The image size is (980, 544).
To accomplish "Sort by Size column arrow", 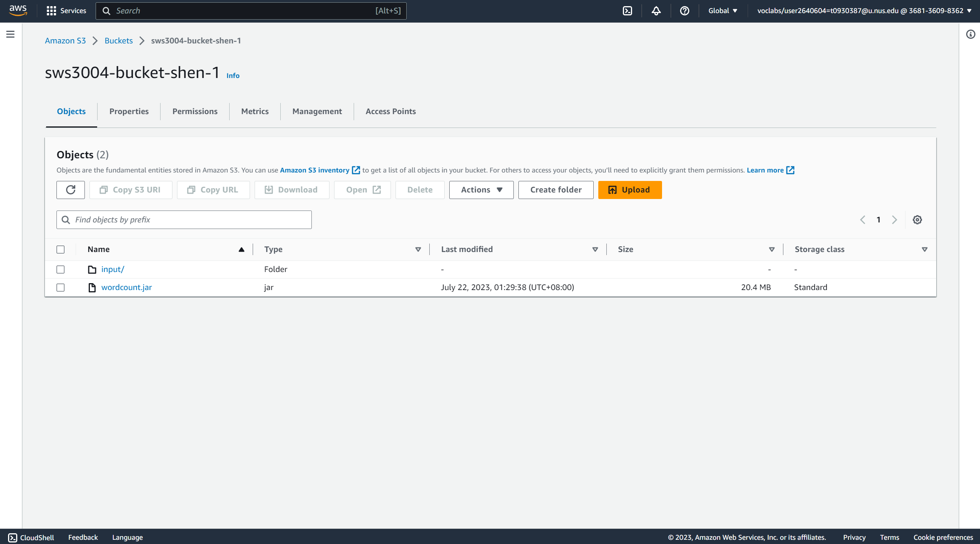I will point(771,249).
